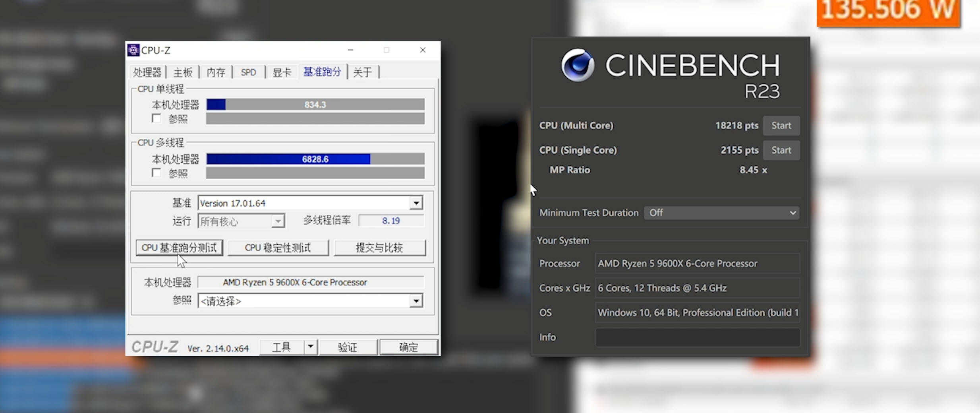
Task: Start the CPU Single Core test
Action: click(781, 150)
